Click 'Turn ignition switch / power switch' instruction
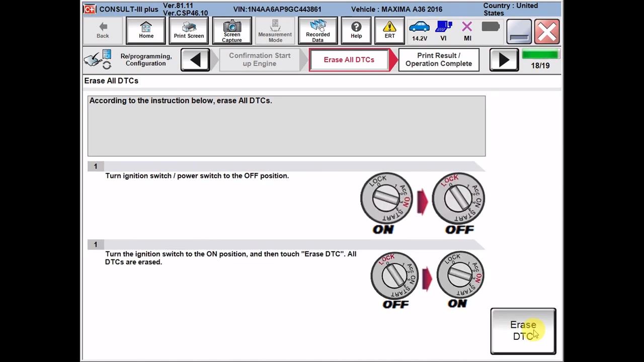Screen dimensions: 644x362 pos(197,175)
